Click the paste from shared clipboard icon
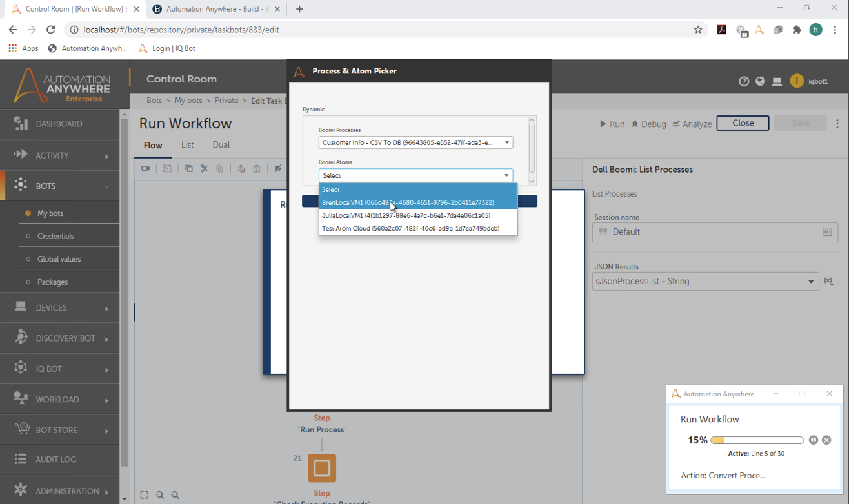The image size is (849, 504). [x=257, y=168]
